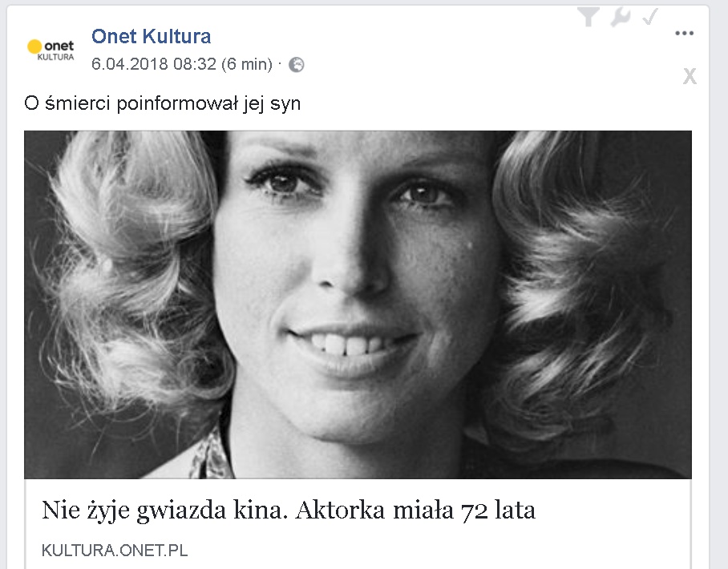728x569 pixels.
Task: Click the "Aktorka miała 72 lata" headline part
Action: 415,510
